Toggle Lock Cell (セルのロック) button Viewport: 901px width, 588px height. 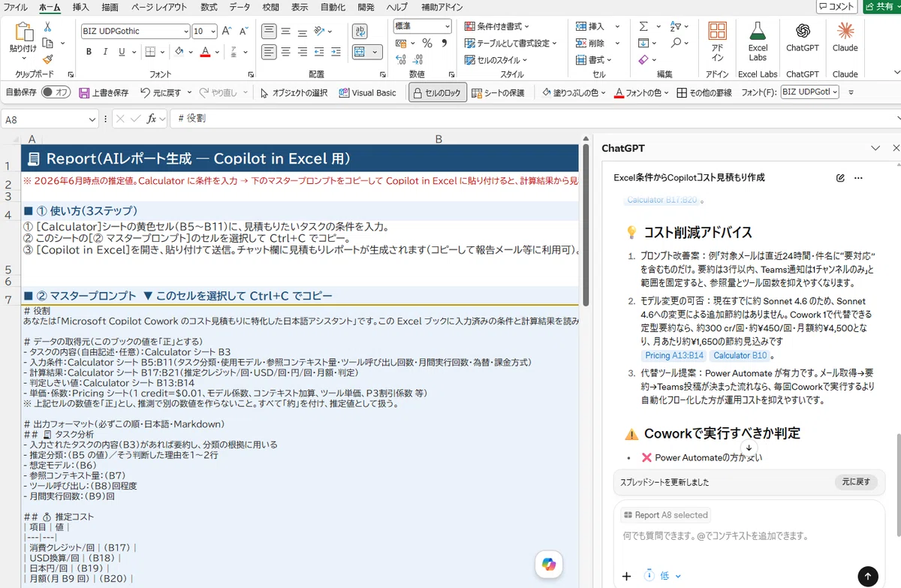click(438, 92)
